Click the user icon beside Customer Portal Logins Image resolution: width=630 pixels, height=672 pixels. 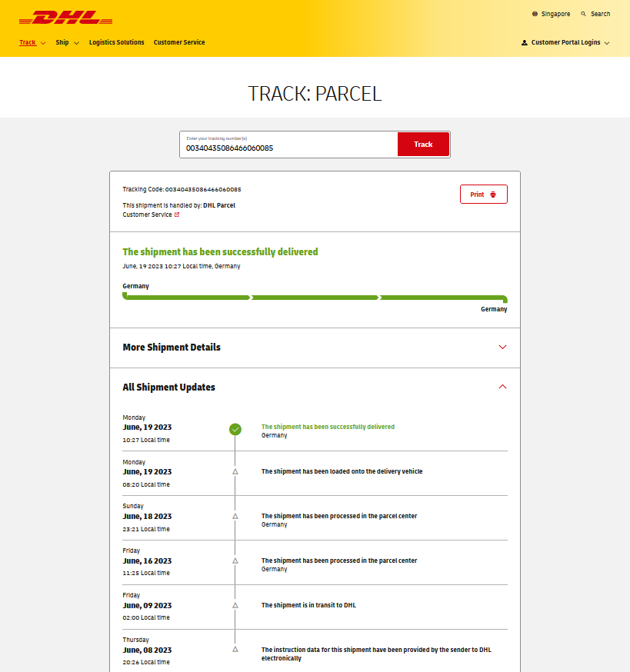[x=525, y=43]
